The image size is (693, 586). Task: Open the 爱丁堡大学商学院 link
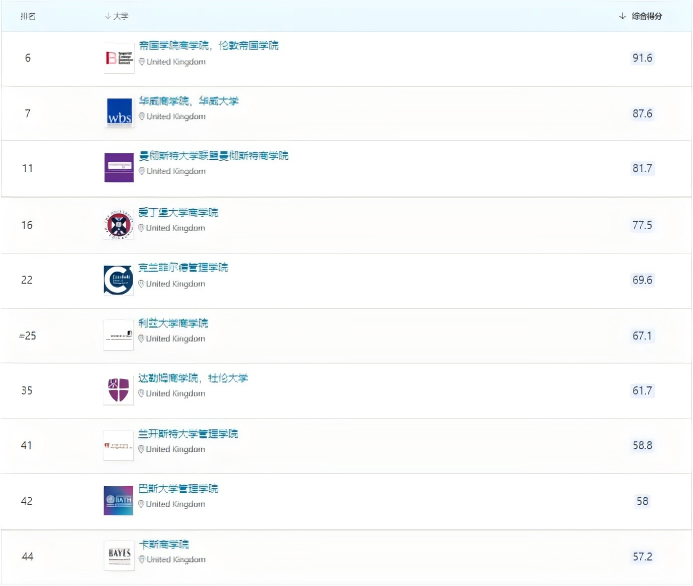(178, 213)
